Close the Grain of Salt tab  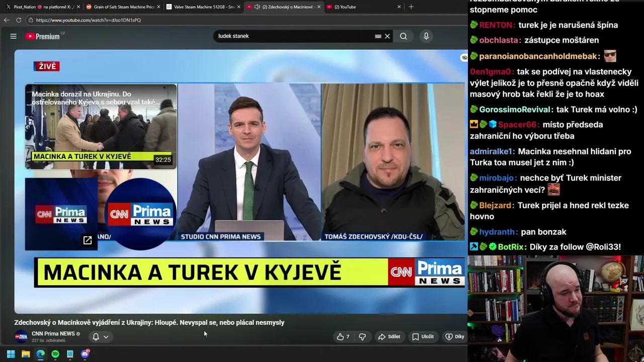[158, 7]
